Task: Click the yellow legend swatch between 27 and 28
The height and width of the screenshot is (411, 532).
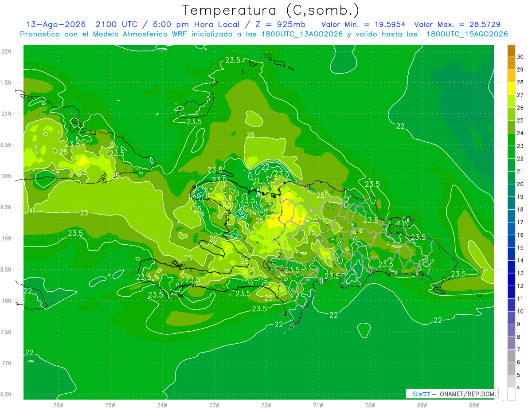Action: pyautogui.click(x=511, y=88)
